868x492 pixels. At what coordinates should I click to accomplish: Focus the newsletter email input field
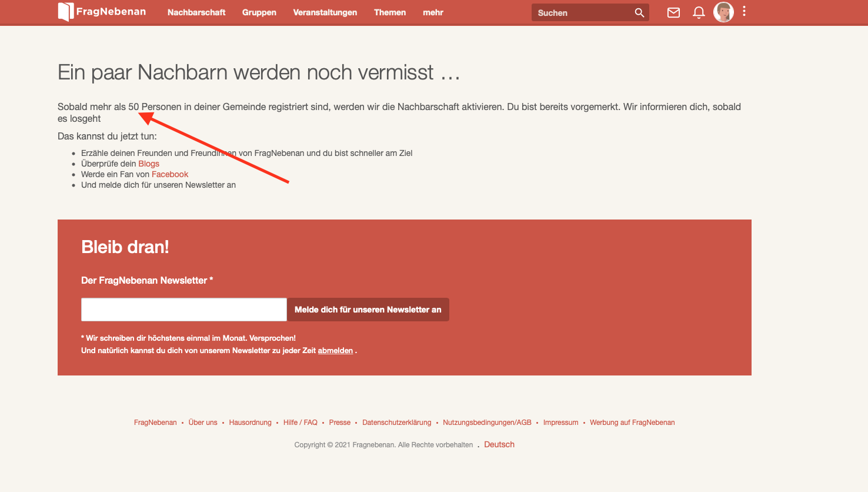point(183,310)
